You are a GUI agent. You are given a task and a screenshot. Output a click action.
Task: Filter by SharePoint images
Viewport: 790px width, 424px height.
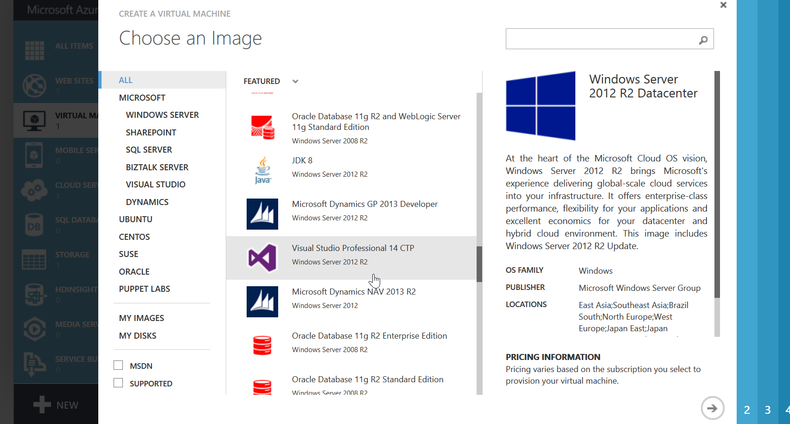[x=151, y=132]
